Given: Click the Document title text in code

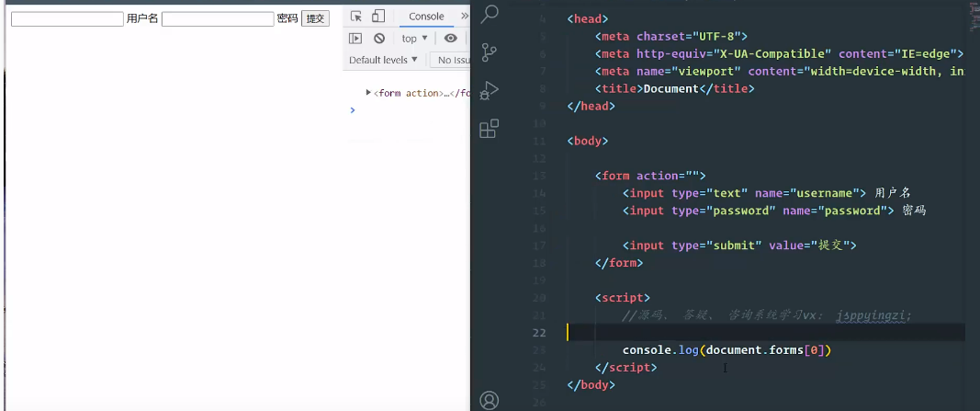Looking at the screenshot, I should [x=670, y=89].
